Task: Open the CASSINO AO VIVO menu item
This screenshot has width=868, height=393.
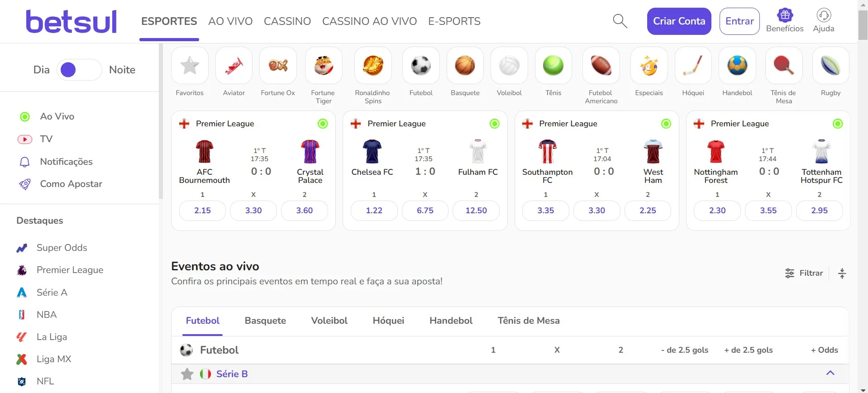Action: tap(369, 21)
